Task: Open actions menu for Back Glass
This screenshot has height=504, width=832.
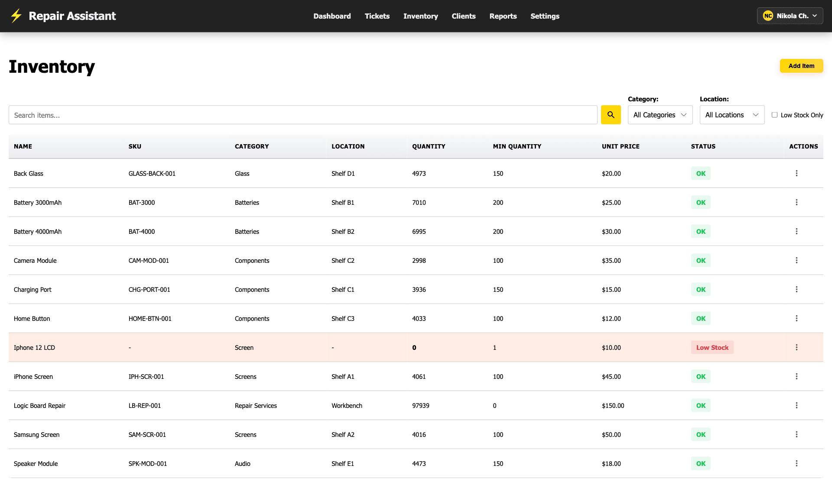Action: click(796, 173)
